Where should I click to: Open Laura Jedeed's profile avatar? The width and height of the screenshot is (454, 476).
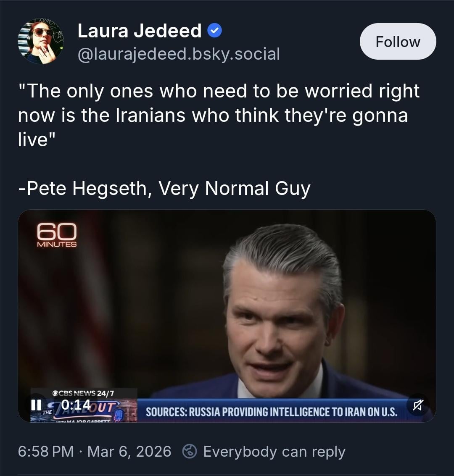(40, 41)
